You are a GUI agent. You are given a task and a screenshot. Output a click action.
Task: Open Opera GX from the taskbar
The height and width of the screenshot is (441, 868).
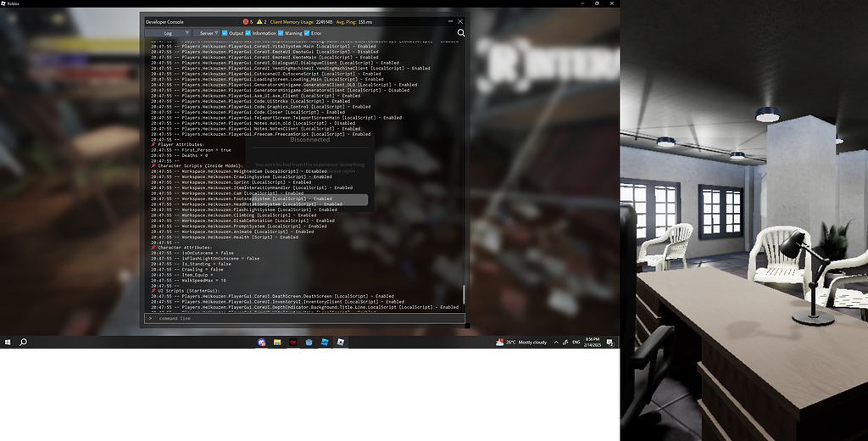point(292,343)
